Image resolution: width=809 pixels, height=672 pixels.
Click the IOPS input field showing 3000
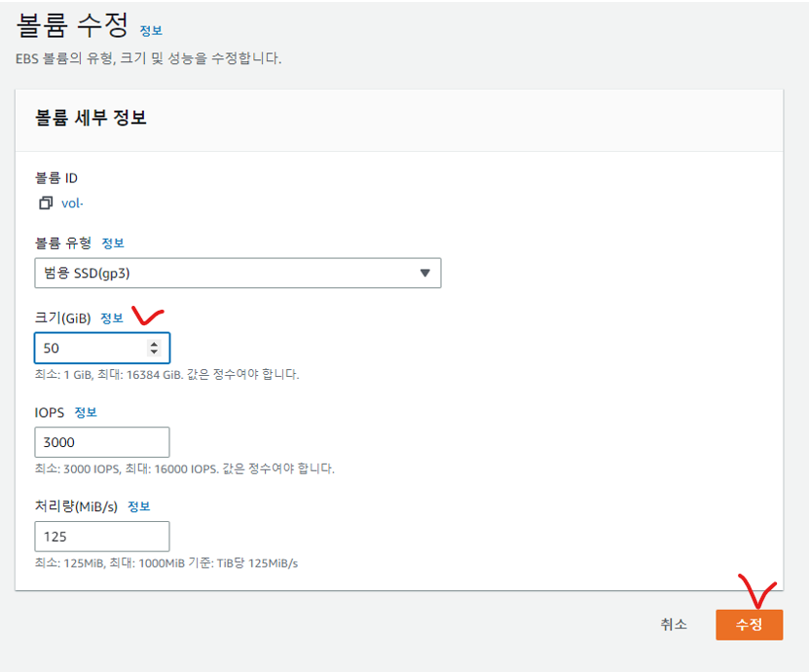pos(102,442)
